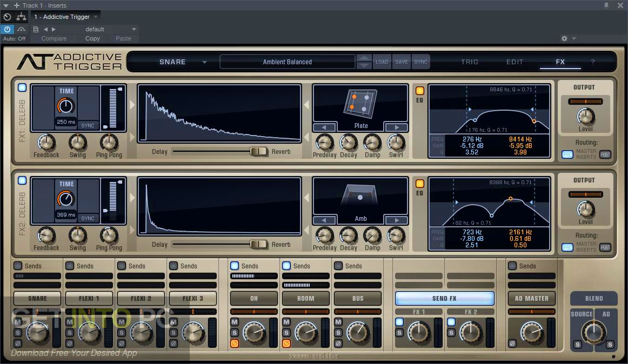Image resolution: width=628 pixels, height=364 pixels.
Task: Solo the OH channel
Action: (235, 332)
